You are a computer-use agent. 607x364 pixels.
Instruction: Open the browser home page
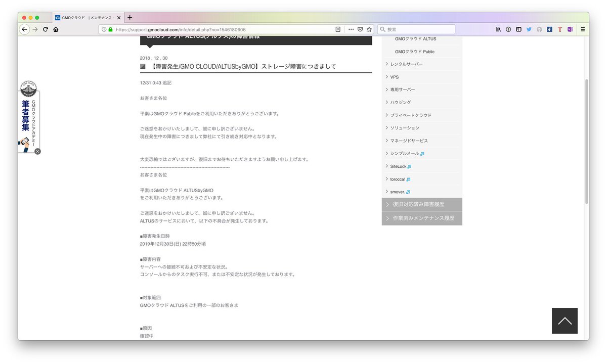point(56,29)
